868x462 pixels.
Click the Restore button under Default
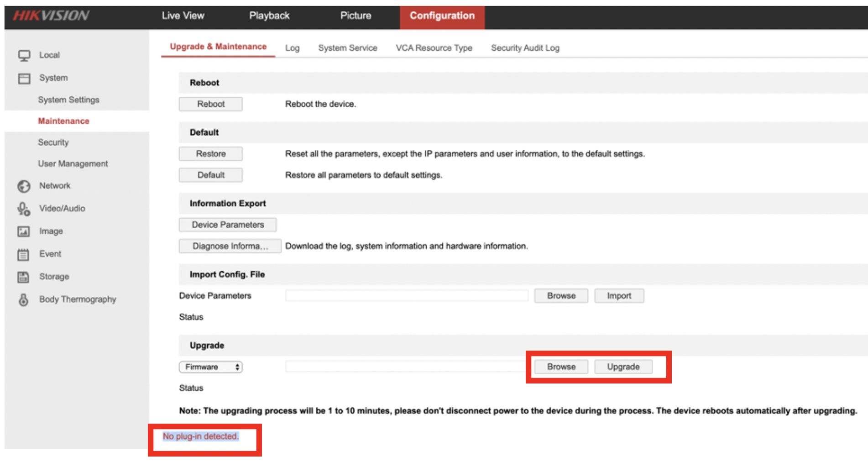tap(210, 154)
